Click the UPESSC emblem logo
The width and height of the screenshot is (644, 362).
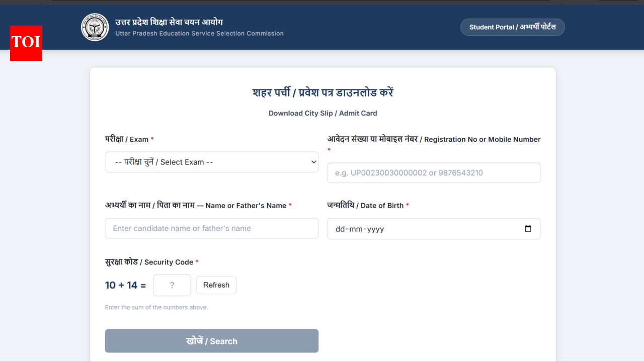pos(95,27)
